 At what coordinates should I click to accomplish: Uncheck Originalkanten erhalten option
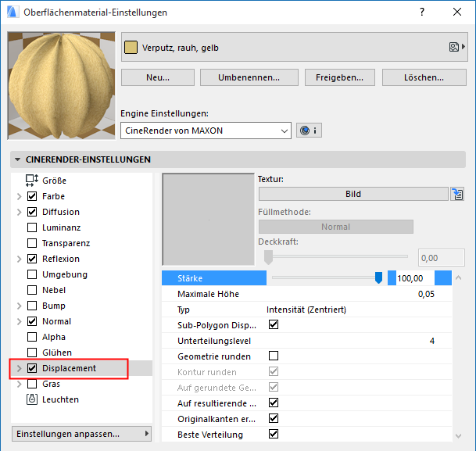[x=274, y=418]
